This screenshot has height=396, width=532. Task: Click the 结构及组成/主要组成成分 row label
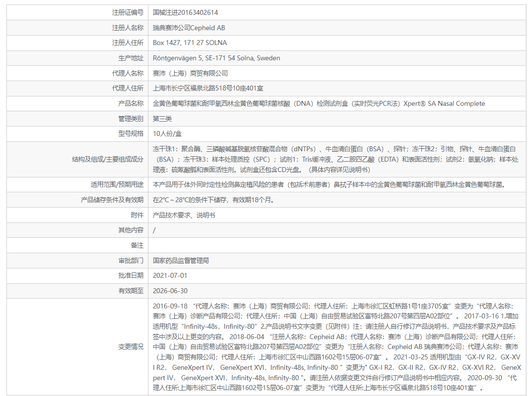point(107,159)
